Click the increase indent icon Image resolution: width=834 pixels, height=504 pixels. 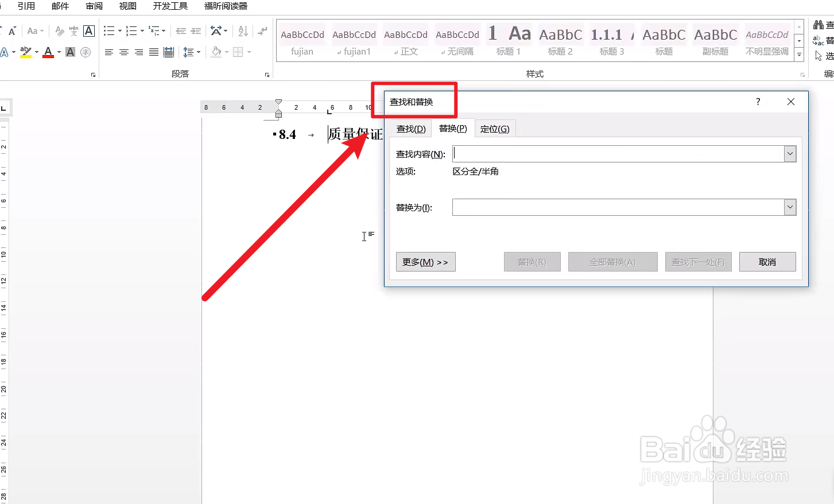[196, 31]
